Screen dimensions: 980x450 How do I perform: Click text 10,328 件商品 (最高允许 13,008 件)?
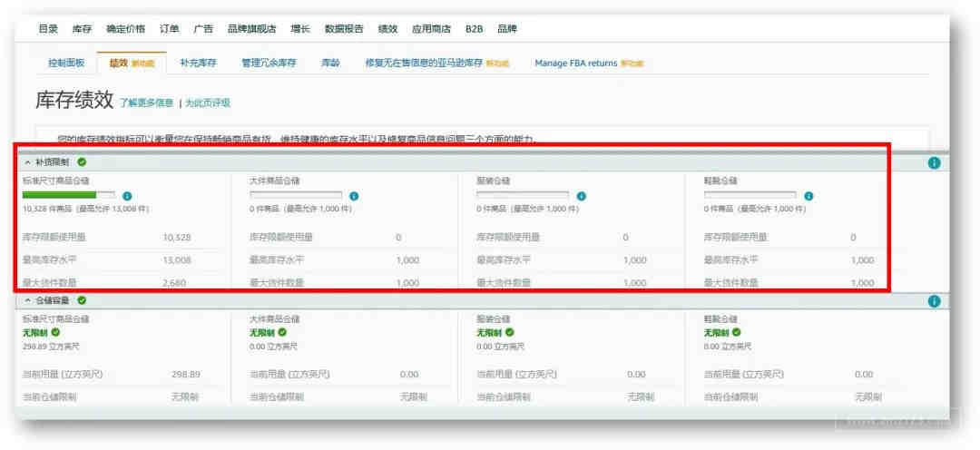tap(85, 209)
